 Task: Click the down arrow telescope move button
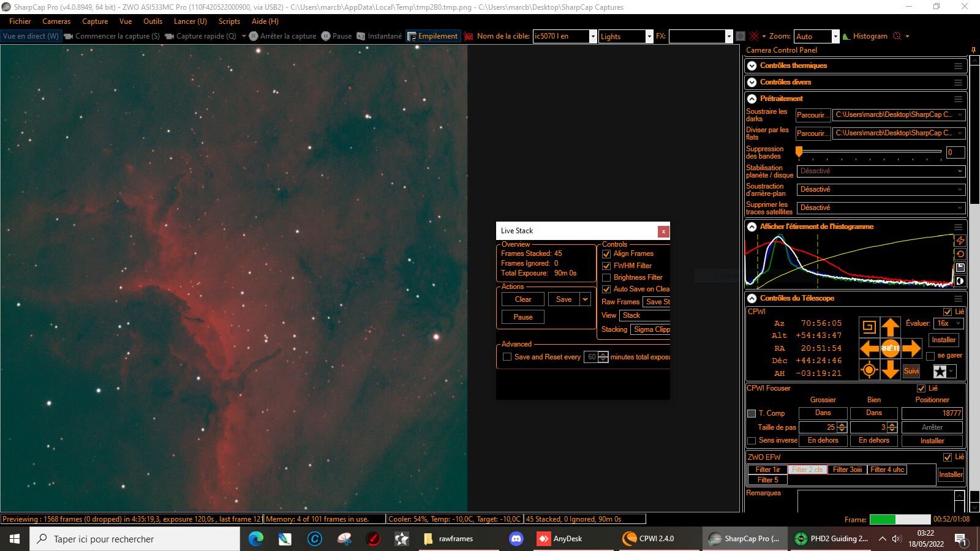click(890, 369)
